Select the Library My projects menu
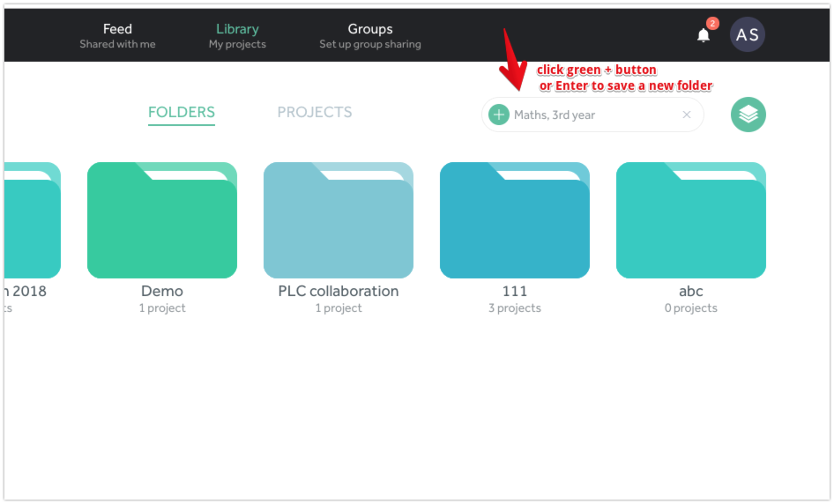Viewport: 834px width, 504px height. [x=237, y=35]
